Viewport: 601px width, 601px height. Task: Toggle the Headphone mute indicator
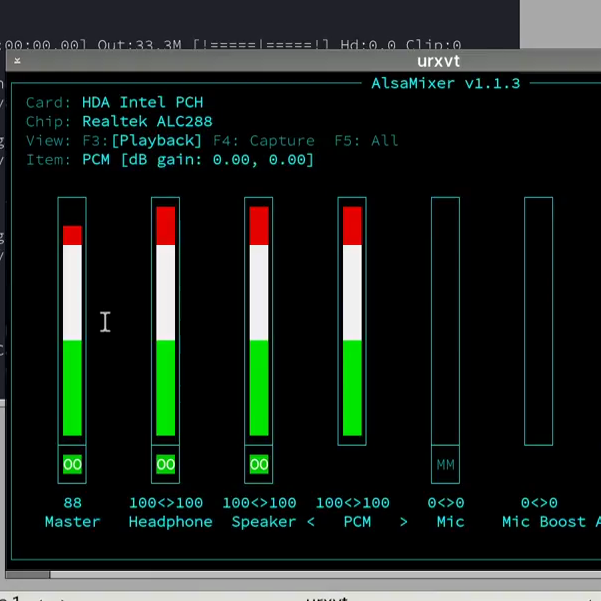[x=165, y=464]
